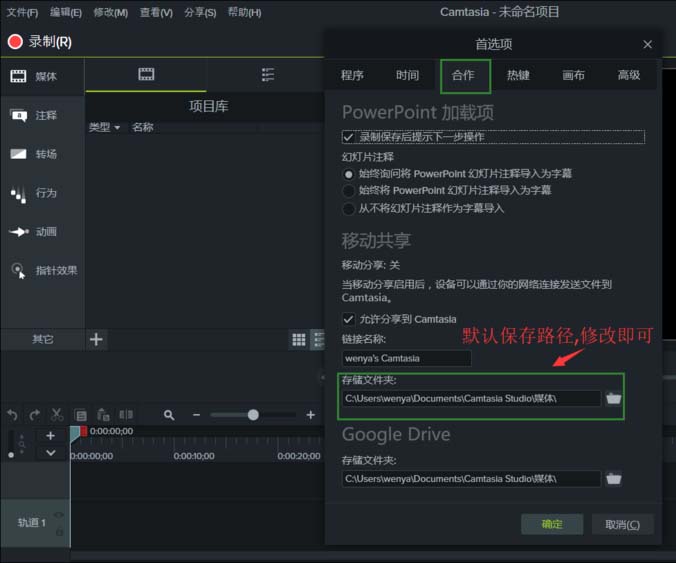Click the mobile sharing 存储文件夹 path field
This screenshot has width=676, height=563.
pyautogui.click(x=471, y=398)
